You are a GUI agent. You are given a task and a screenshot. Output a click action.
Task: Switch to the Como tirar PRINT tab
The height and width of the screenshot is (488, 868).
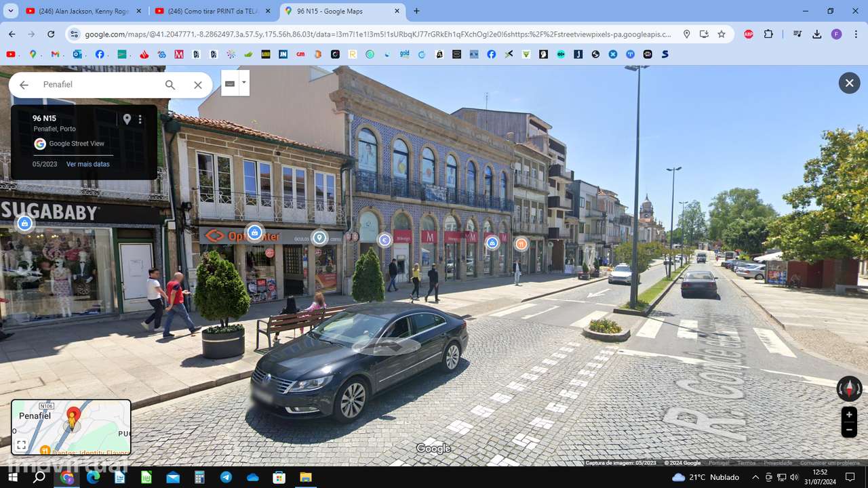(210, 11)
